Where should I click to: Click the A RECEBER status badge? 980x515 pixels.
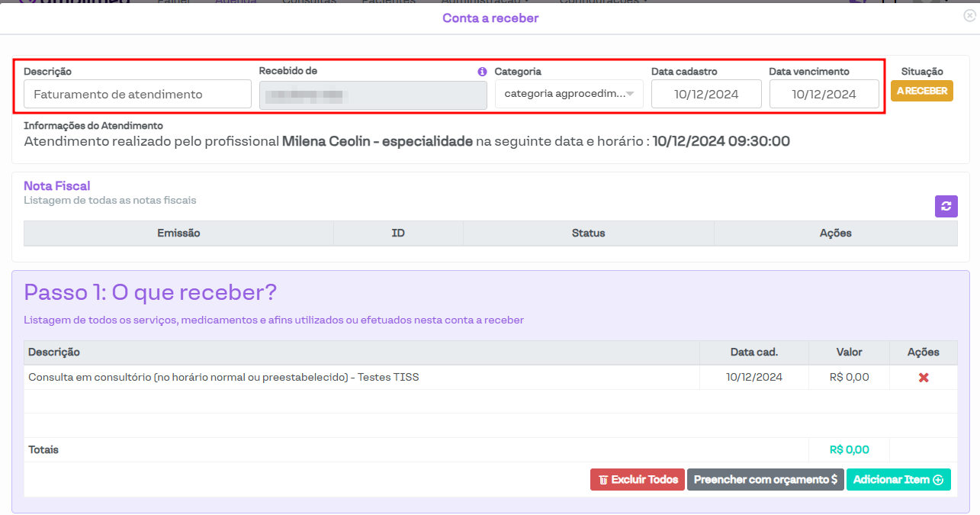921,91
